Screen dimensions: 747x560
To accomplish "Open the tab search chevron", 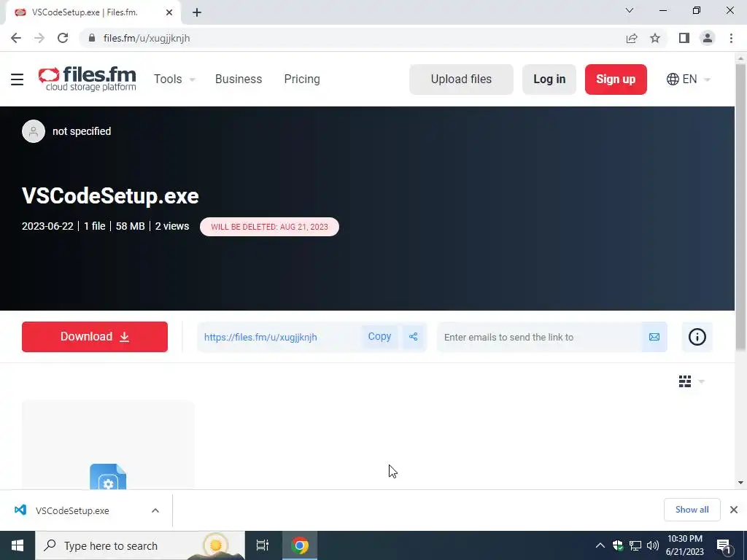I will tap(630, 10).
